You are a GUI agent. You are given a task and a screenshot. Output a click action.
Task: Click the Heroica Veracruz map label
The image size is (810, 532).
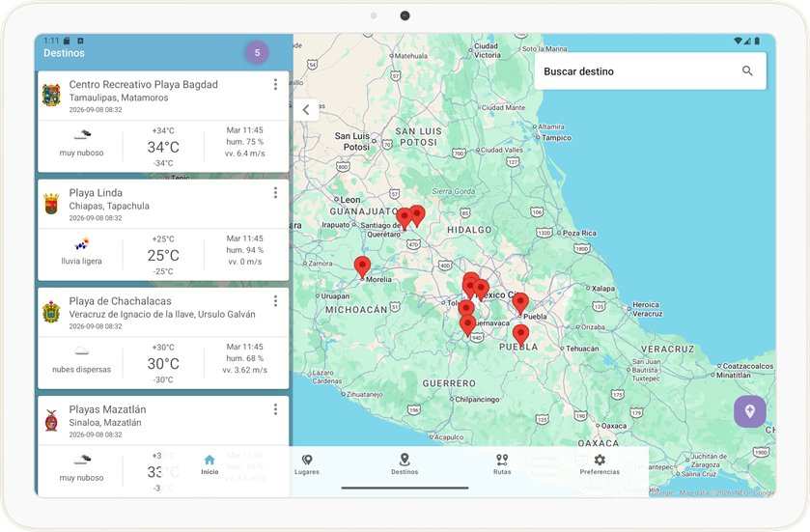coord(647,309)
